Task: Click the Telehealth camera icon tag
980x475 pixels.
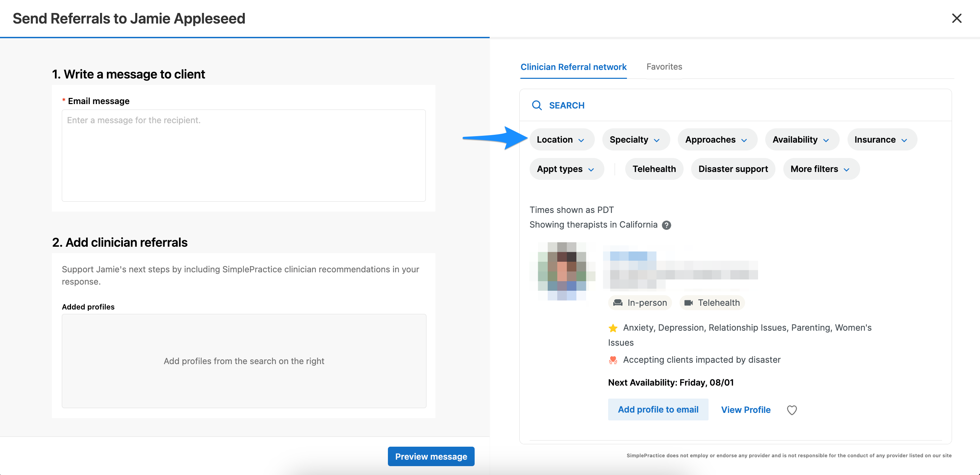Action: point(689,303)
